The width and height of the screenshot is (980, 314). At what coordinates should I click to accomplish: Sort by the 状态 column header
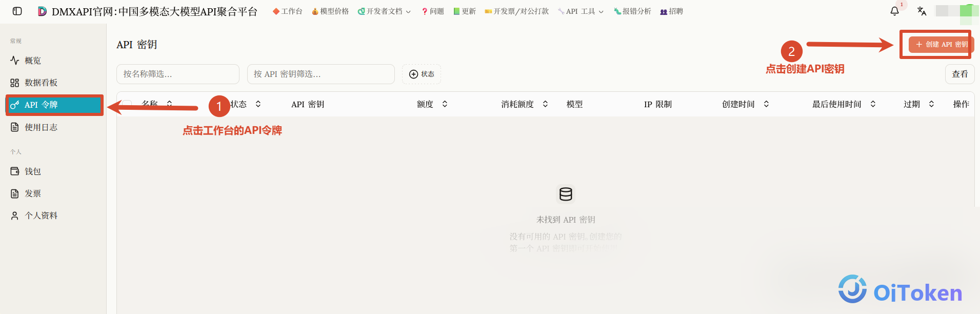[246, 104]
